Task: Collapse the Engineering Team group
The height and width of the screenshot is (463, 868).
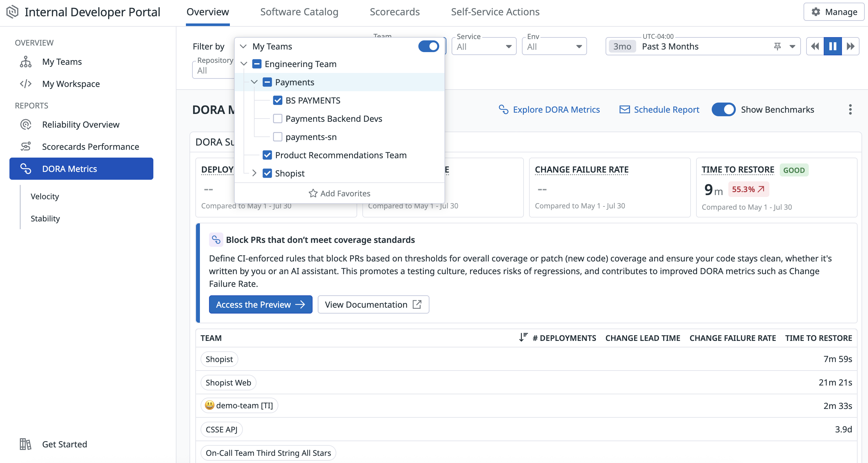Action: coord(243,64)
